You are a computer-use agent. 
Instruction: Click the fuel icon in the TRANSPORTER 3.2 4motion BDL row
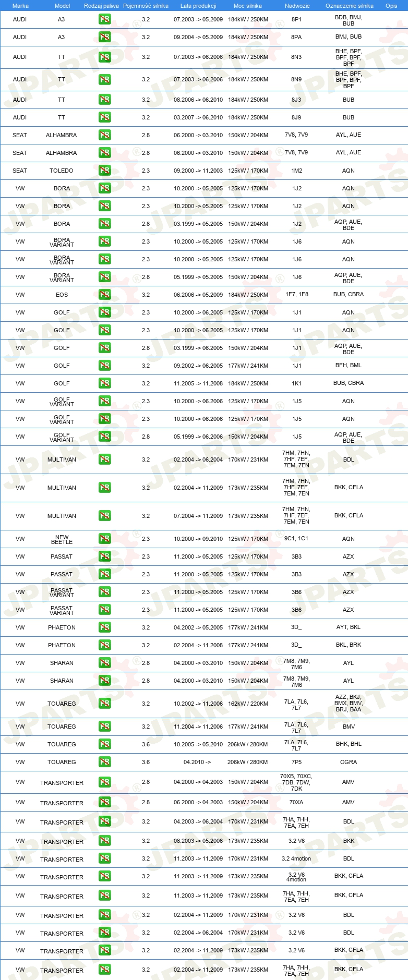pos(105,858)
